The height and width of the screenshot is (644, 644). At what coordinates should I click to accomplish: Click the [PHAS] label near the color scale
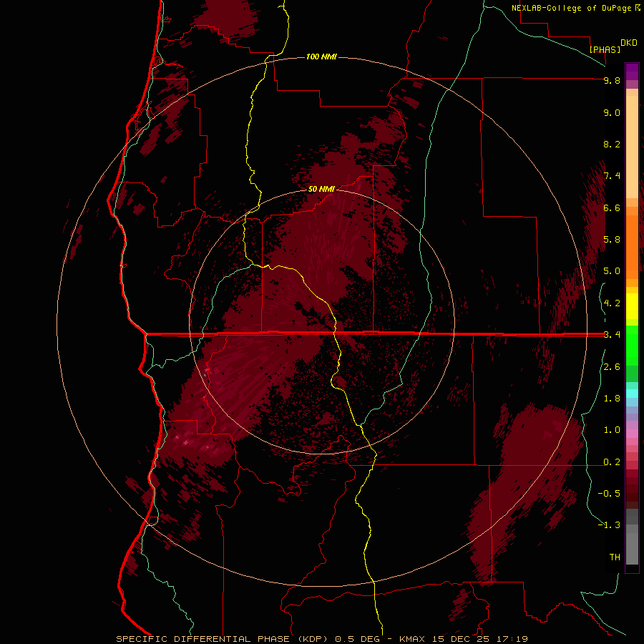point(605,49)
